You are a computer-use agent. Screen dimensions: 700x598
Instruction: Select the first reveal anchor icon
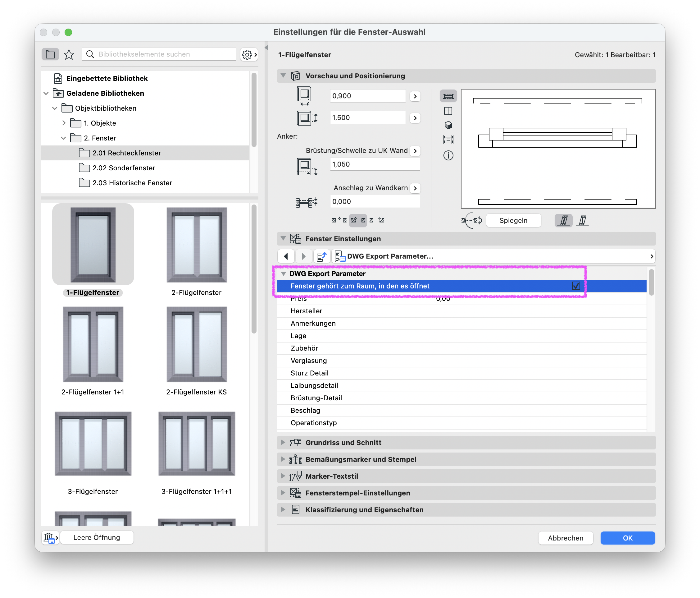pos(339,220)
